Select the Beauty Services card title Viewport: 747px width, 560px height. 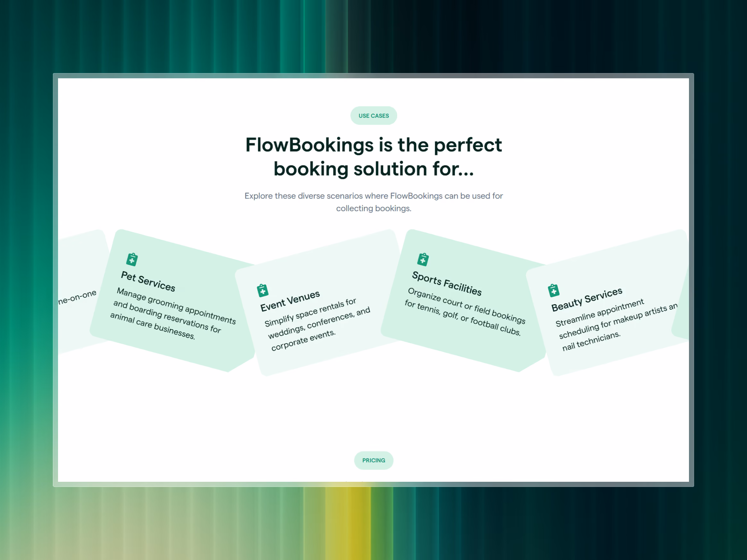(x=587, y=299)
